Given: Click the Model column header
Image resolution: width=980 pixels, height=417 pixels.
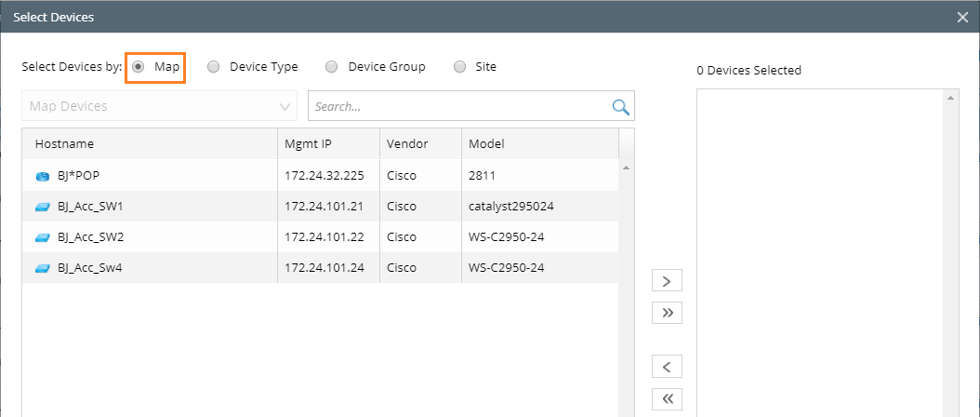Looking at the screenshot, I should (486, 144).
